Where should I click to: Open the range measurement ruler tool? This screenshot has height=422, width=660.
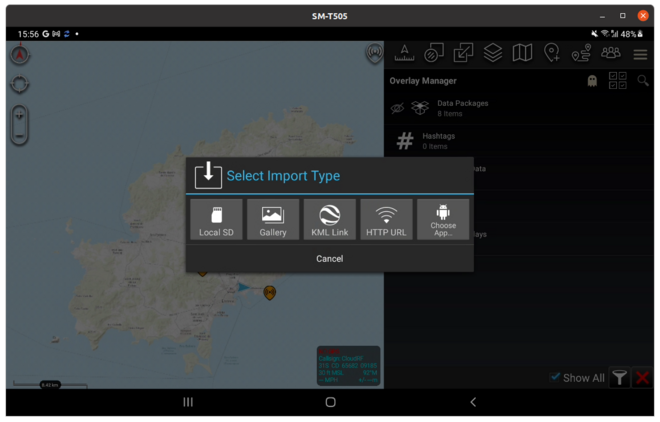coord(404,53)
